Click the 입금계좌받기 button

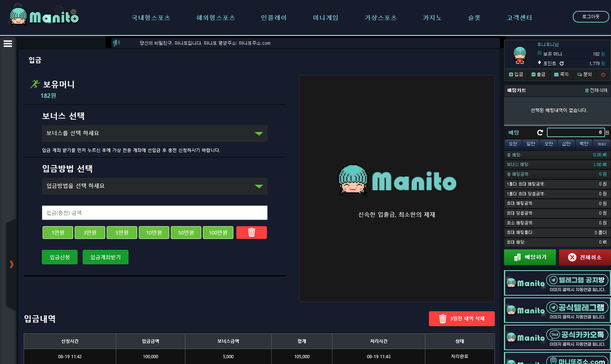105,257
